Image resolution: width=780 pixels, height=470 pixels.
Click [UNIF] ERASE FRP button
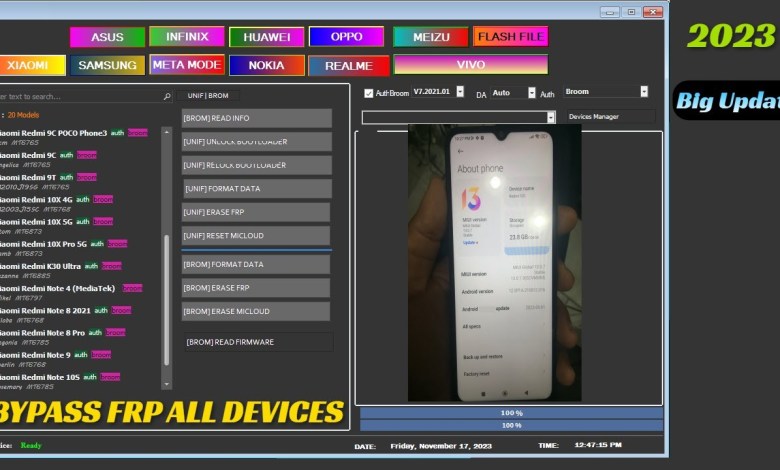tap(256, 212)
